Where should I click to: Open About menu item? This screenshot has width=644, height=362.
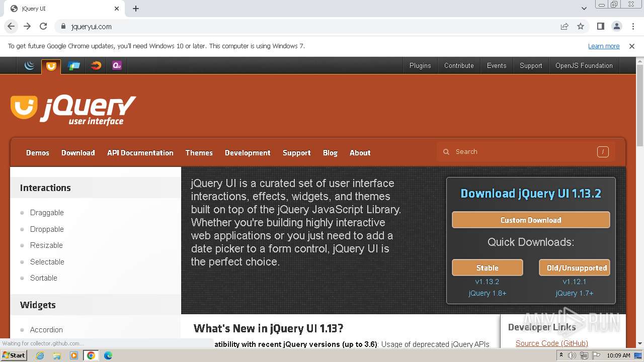pos(360,153)
